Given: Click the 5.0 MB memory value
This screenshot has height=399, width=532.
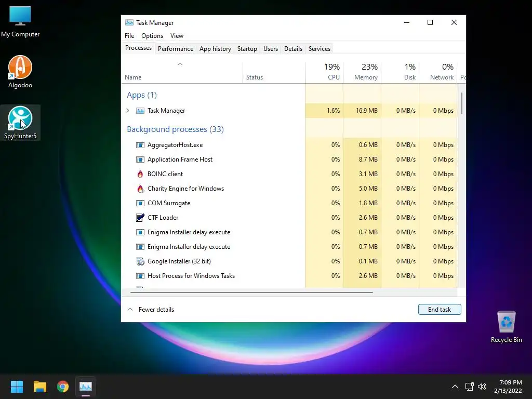Looking at the screenshot, I should click(x=368, y=189).
